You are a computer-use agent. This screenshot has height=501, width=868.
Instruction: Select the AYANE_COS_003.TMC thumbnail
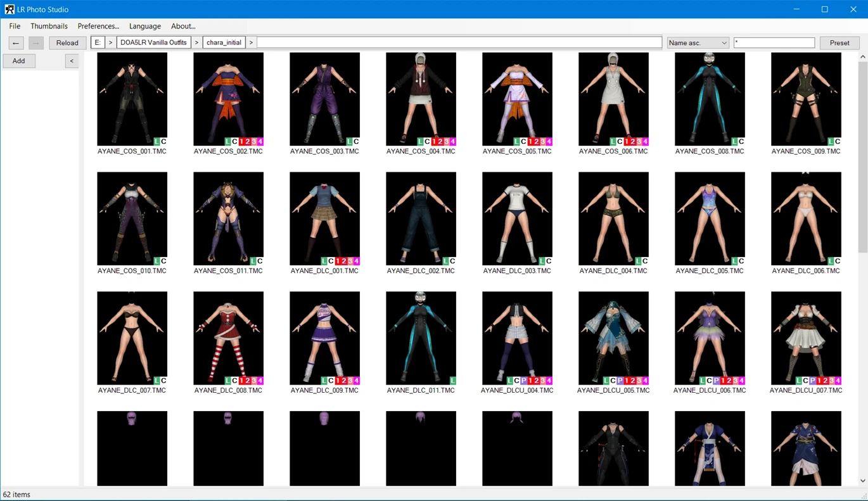click(324, 99)
